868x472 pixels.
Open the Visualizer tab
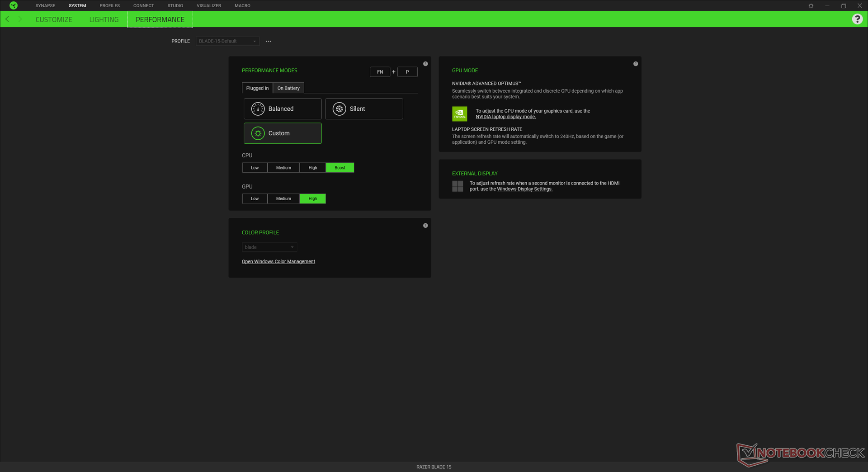(x=209, y=6)
